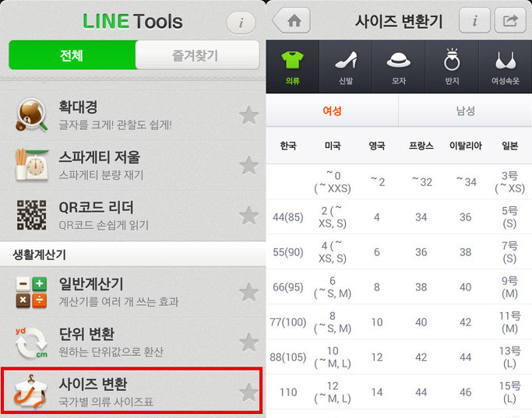Toggle favorite star for QR코드 리더

click(x=248, y=216)
